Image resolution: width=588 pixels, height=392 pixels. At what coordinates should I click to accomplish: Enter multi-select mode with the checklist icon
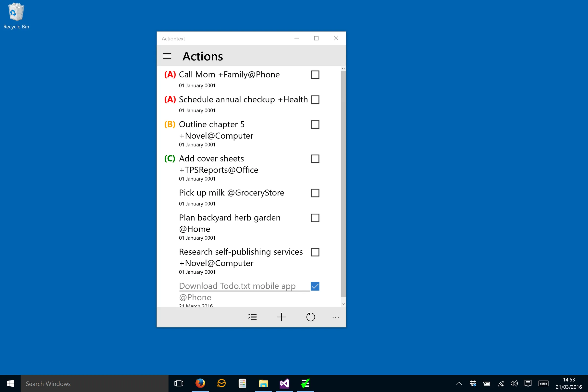(x=252, y=317)
